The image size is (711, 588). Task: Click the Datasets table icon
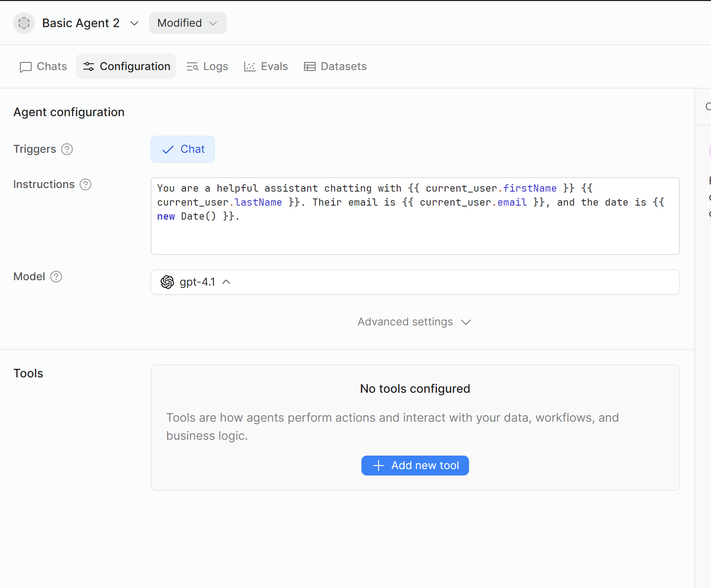(310, 67)
